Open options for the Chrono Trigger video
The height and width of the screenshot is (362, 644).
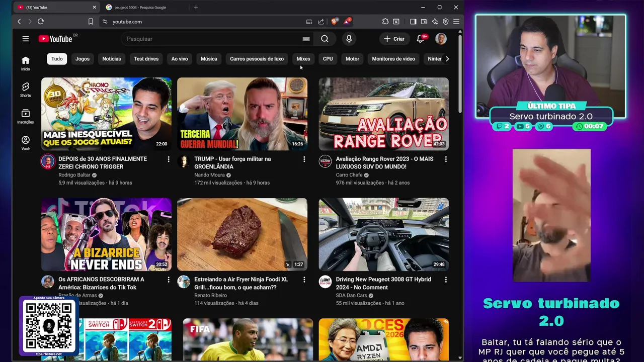pyautogui.click(x=169, y=159)
